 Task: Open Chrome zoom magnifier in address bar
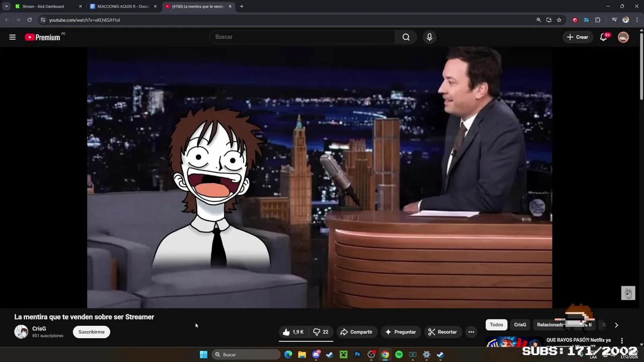click(539, 20)
